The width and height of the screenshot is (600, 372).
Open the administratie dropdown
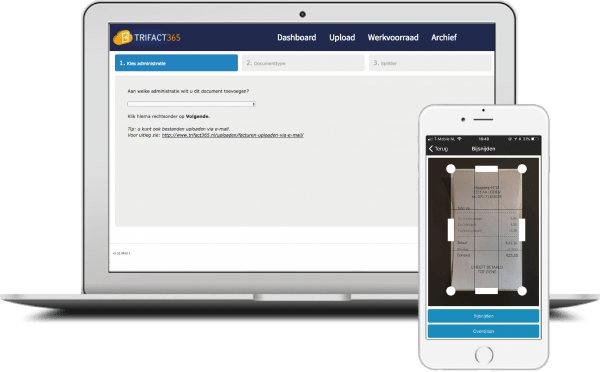(191, 104)
